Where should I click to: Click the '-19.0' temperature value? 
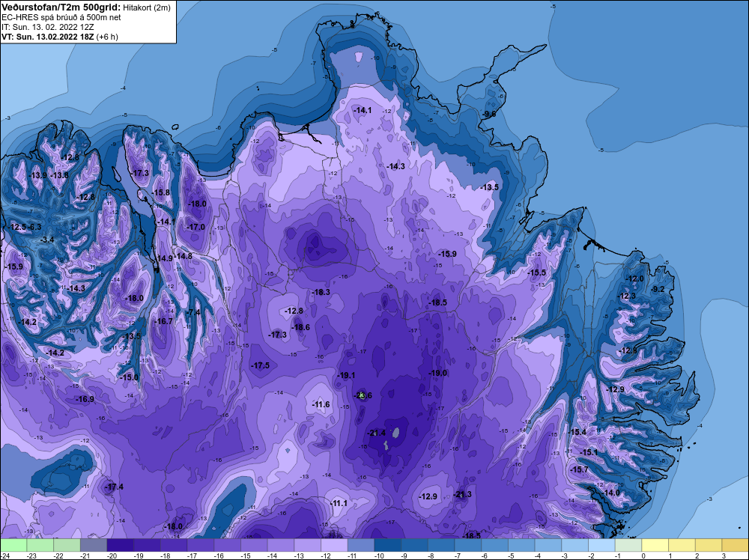(438, 373)
